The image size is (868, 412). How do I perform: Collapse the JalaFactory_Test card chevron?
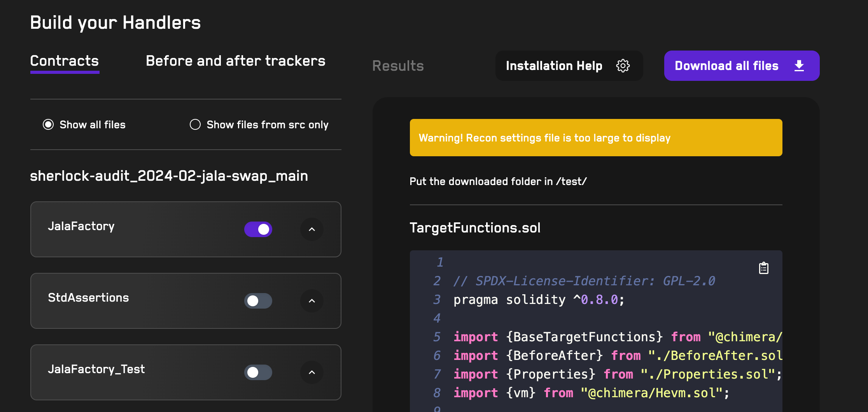point(312,372)
